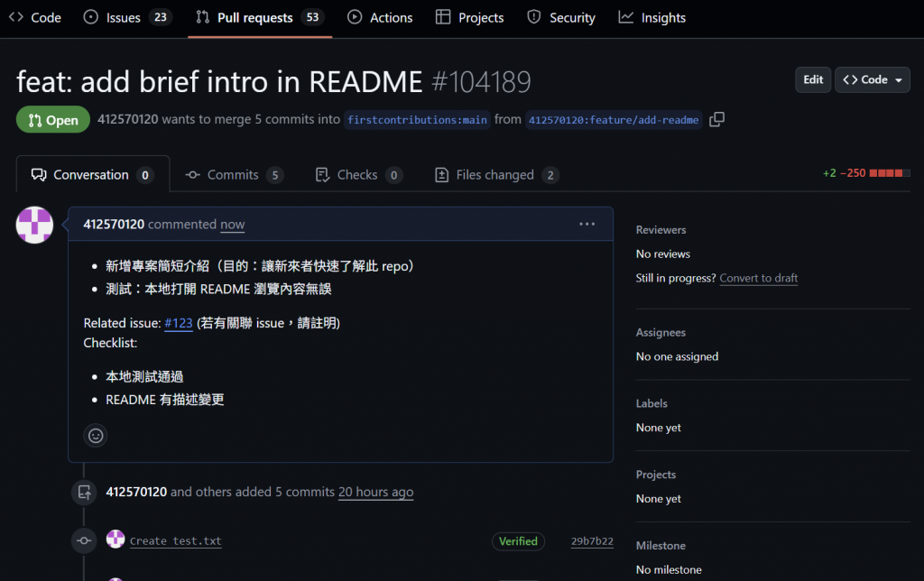Screen dimensions: 924x581
Task: Click the Security shield icon
Action: pyautogui.click(x=534, y=17)
